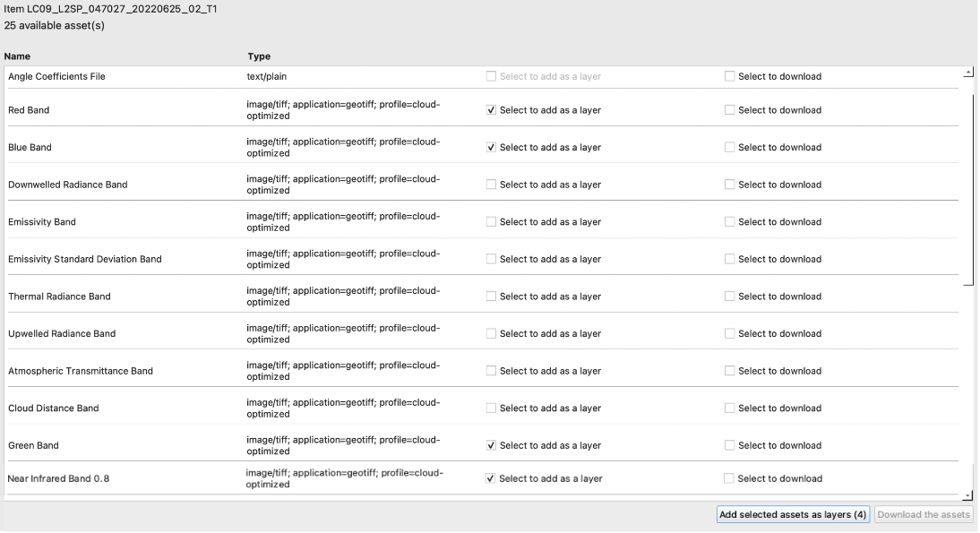
Task: Check Downwelled Radiance Band add as layer
Action: pyautogui.click(x=491, y=185)
